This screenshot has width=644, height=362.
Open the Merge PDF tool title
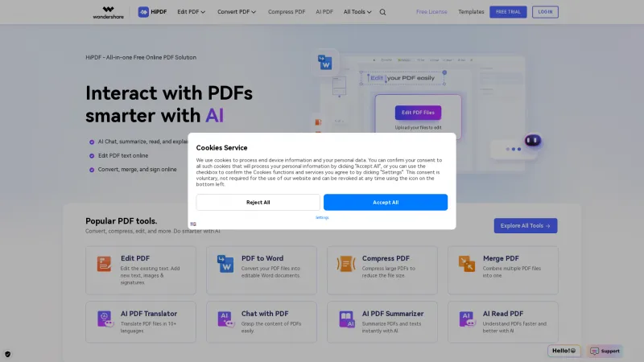pyautogui.click(x=501, y=258)
